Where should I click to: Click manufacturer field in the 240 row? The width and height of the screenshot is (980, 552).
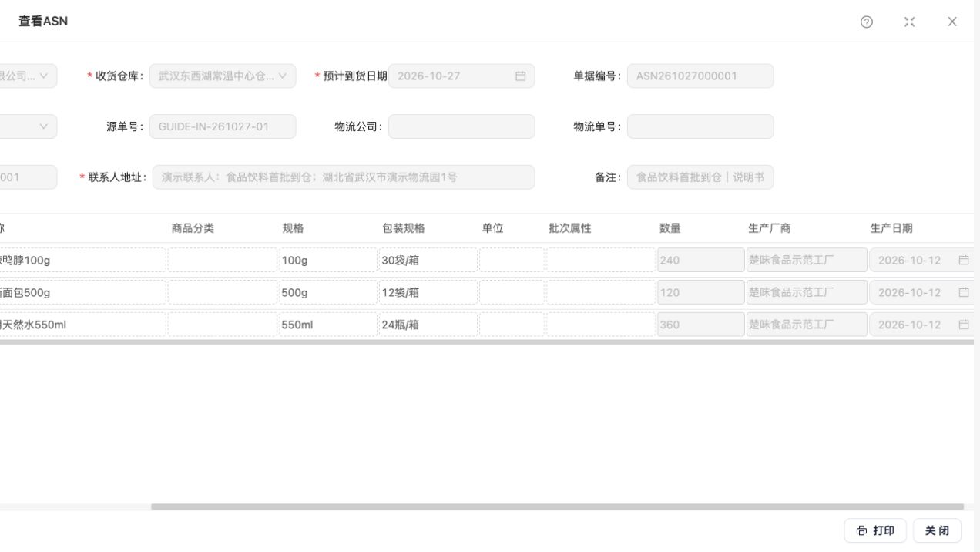tap(807, 261)
